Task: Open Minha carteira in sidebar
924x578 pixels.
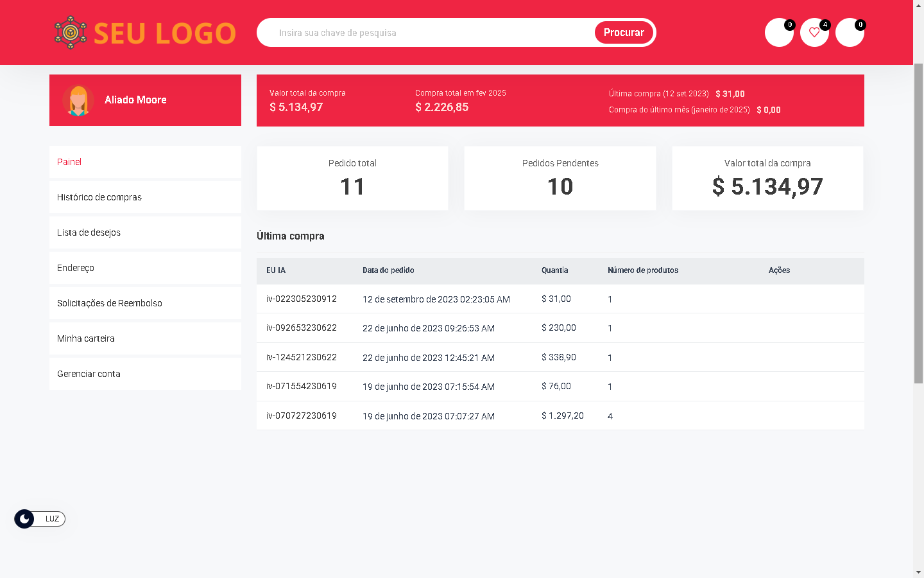Action: [86, 338]
